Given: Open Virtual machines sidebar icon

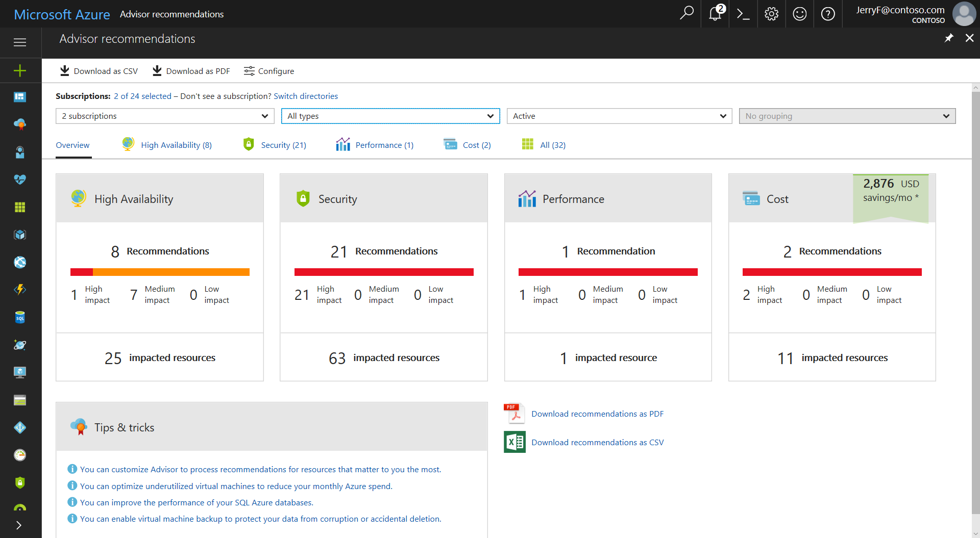Looking at the screenshot, I should pyautogui.click(x=20, y=372).
